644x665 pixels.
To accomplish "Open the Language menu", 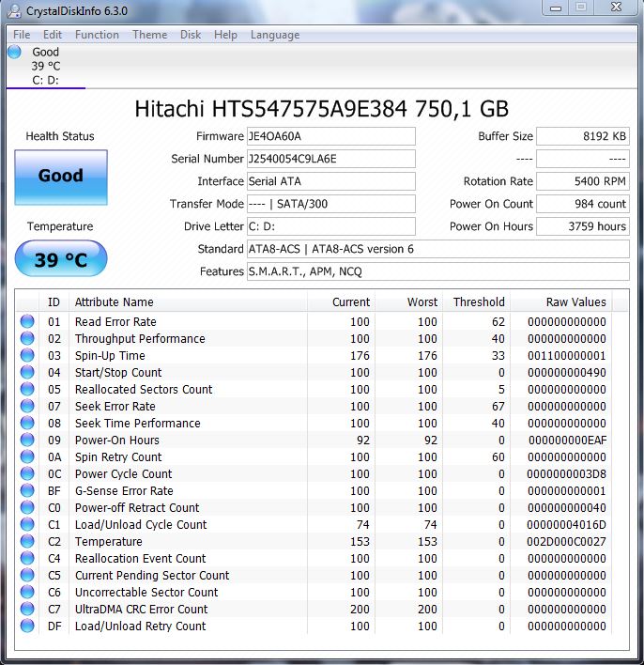I will pyautogui.click(x=275, y=35).
